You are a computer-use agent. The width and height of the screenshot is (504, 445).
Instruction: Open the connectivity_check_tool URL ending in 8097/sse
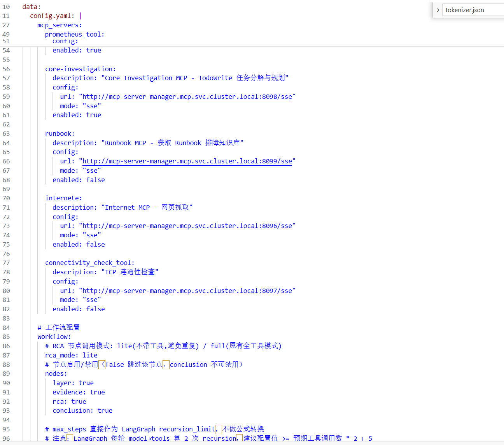[187, 291]
